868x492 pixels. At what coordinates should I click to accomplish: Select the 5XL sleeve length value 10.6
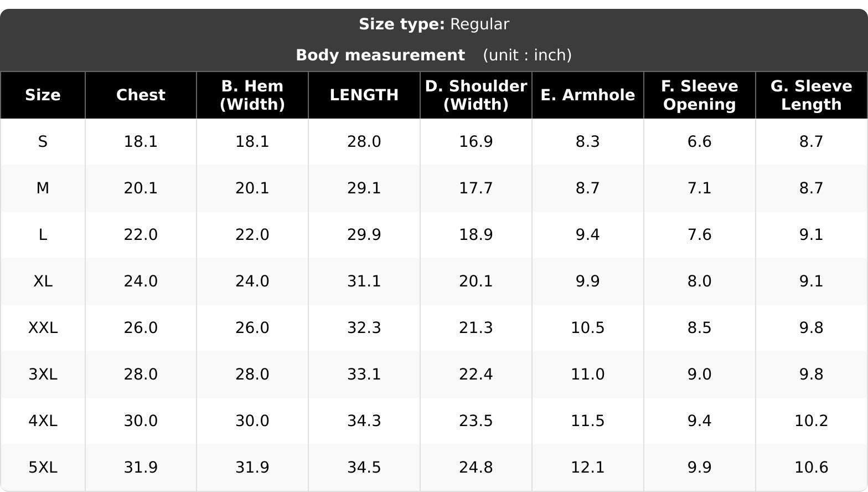tap(812, 468)
